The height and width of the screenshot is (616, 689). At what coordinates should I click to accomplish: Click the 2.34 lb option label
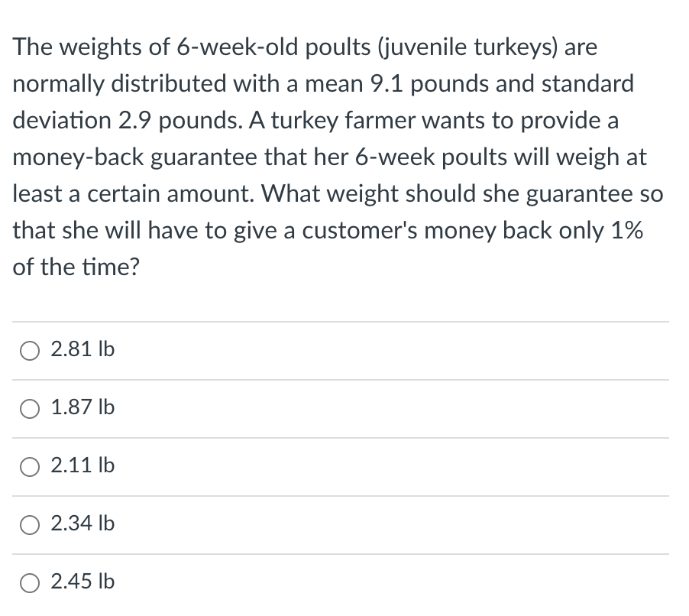(x=81, y=524)
